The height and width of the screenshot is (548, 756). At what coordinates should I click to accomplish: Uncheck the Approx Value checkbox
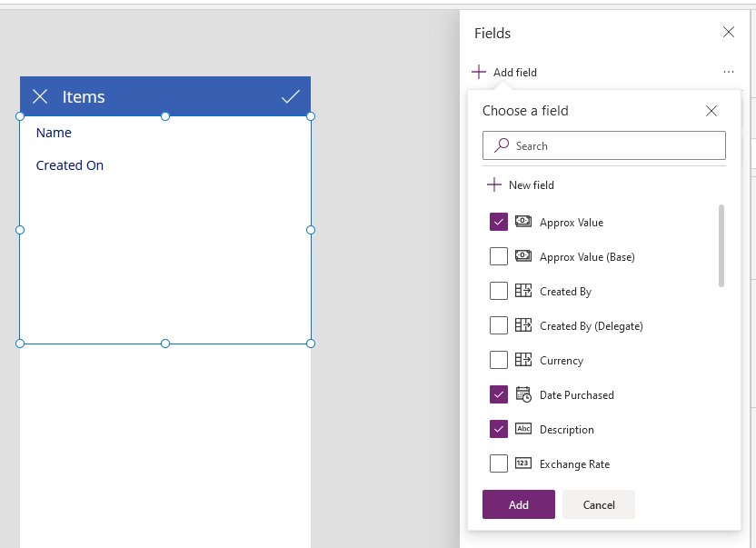click(x=499, y=222)
